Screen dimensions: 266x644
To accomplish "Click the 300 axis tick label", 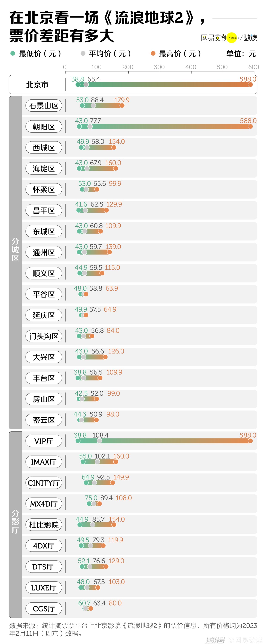I will [159, 67].
